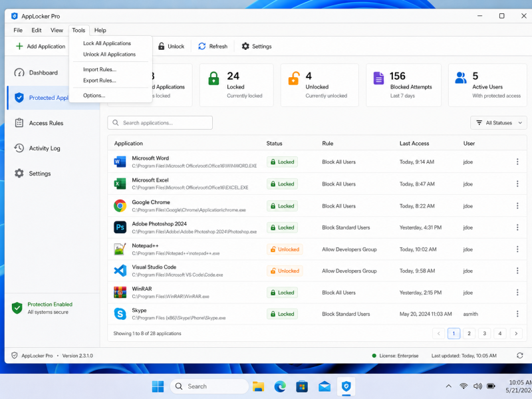Go to page 2 of applications
The height and width of the screenshot is (399, 532).
[x=469, y=334]
